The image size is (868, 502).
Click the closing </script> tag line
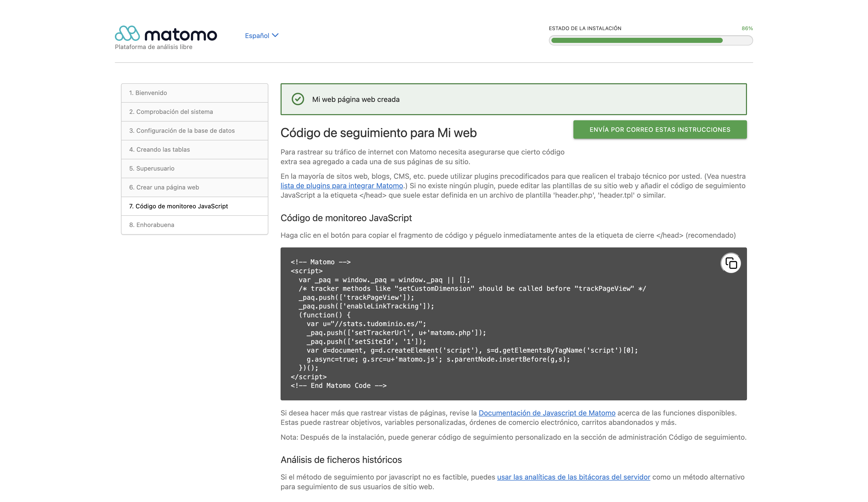[x=308, y=377]
